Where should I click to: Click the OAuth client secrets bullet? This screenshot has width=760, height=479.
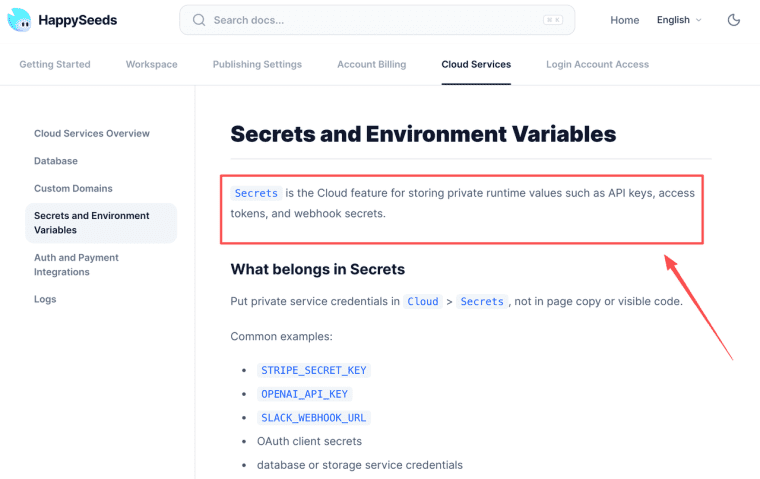coord(309,441)
